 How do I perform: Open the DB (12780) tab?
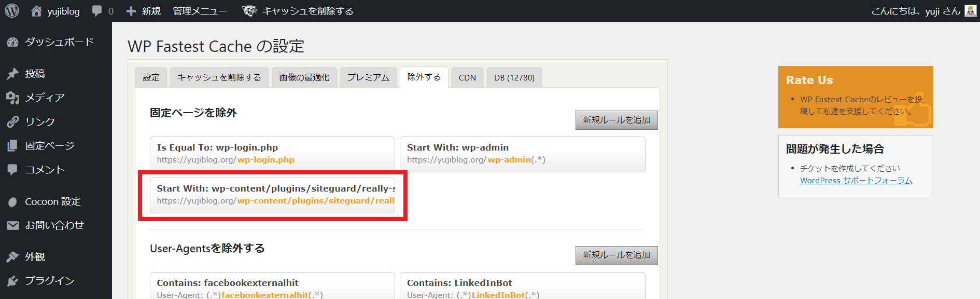(514, 77)
